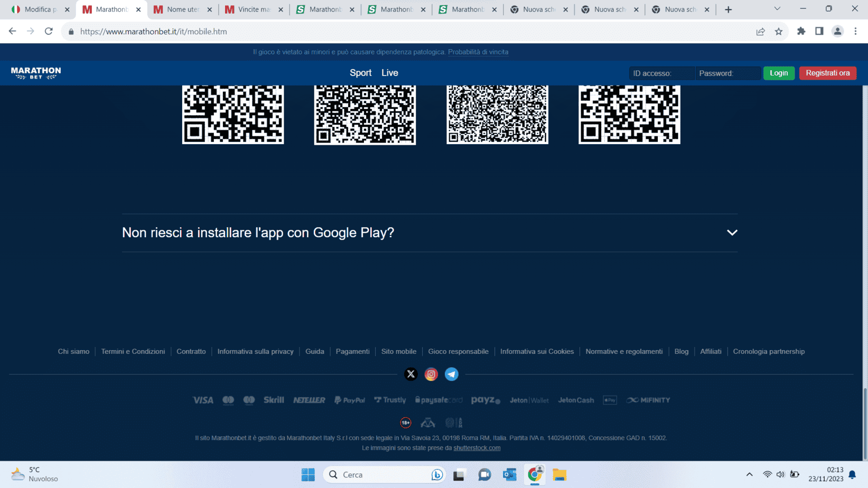Click the Skrill payment logo
This screenshot has height=488, width=868.
click(274, 400)
